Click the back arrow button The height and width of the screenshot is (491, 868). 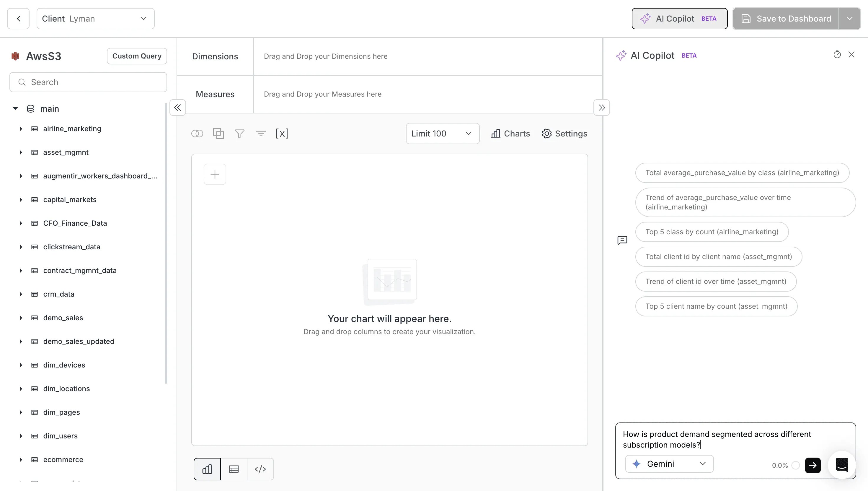(18, 19)
